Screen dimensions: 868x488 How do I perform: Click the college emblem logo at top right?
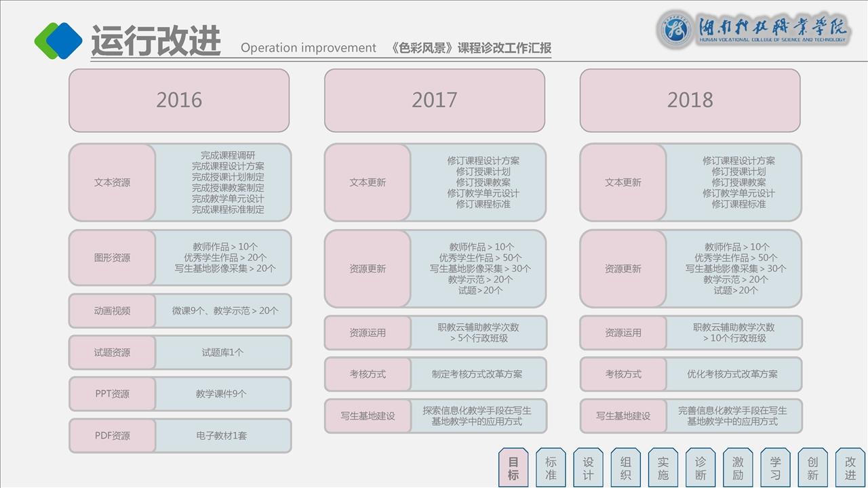[x=675, y=30]
